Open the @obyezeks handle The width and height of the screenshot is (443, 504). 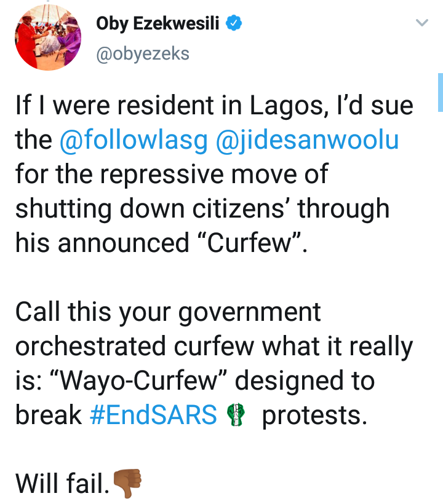[143, 53]
